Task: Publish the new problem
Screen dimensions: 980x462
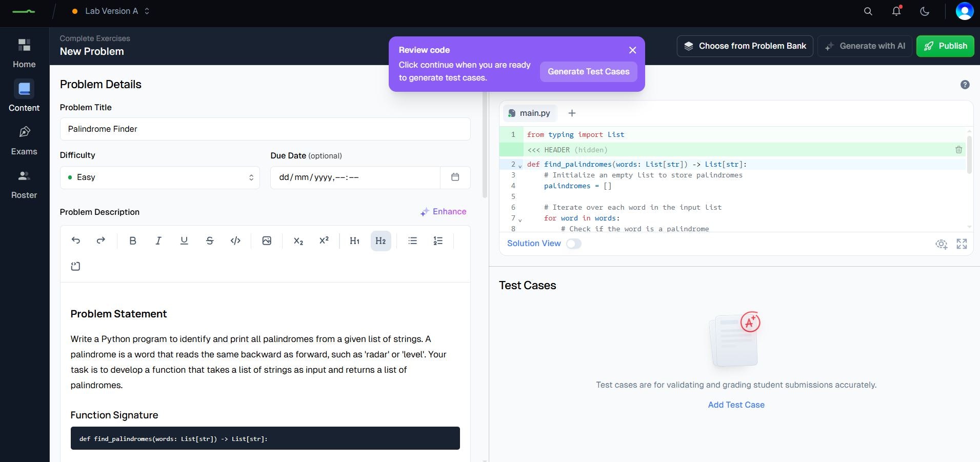Action: pyautogui.click(x=945, y=46)
